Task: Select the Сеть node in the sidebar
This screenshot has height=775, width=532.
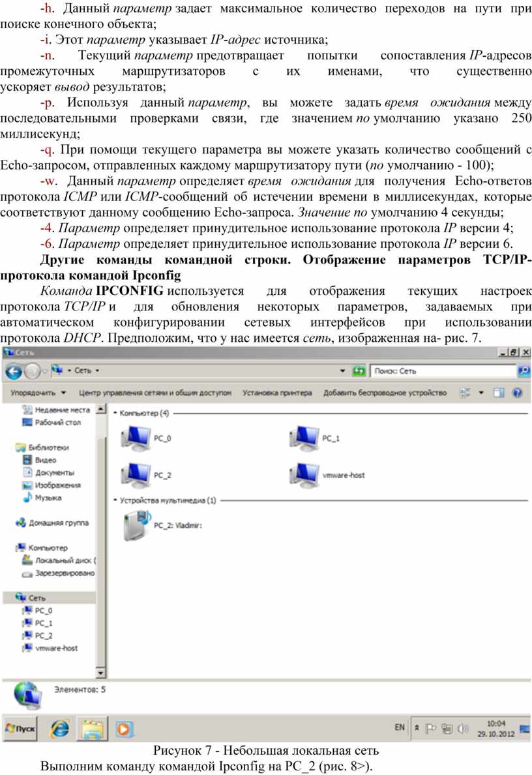Action: coord(48,598)
